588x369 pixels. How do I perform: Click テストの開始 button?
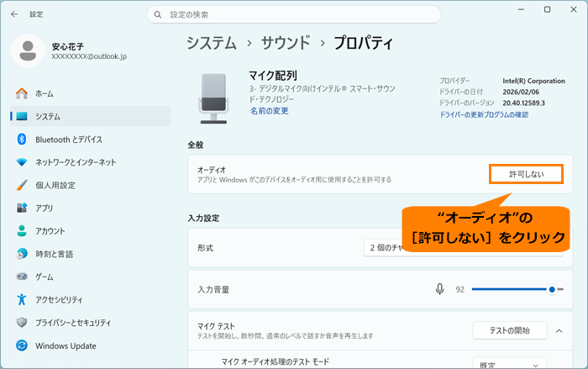[x=510, y=330]
